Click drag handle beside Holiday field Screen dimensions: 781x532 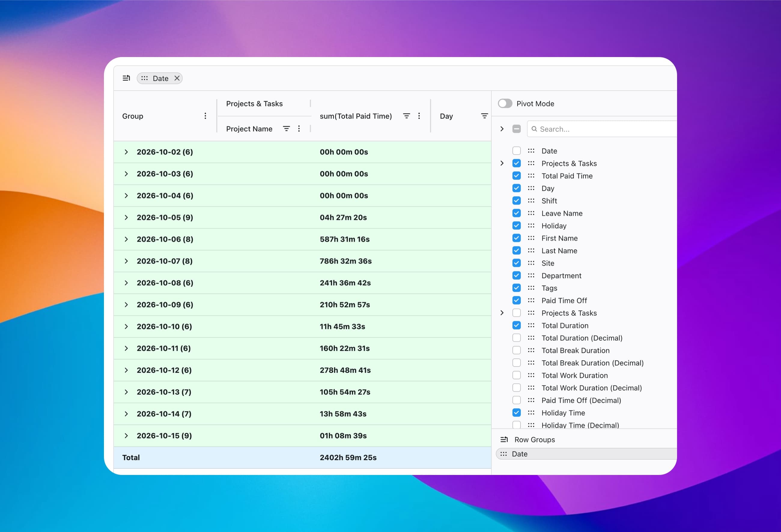pos(531,225)
